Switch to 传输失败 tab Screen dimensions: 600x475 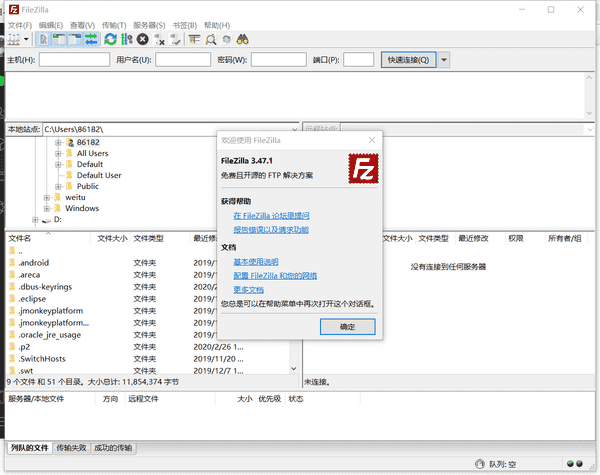(x=71, y=447)
